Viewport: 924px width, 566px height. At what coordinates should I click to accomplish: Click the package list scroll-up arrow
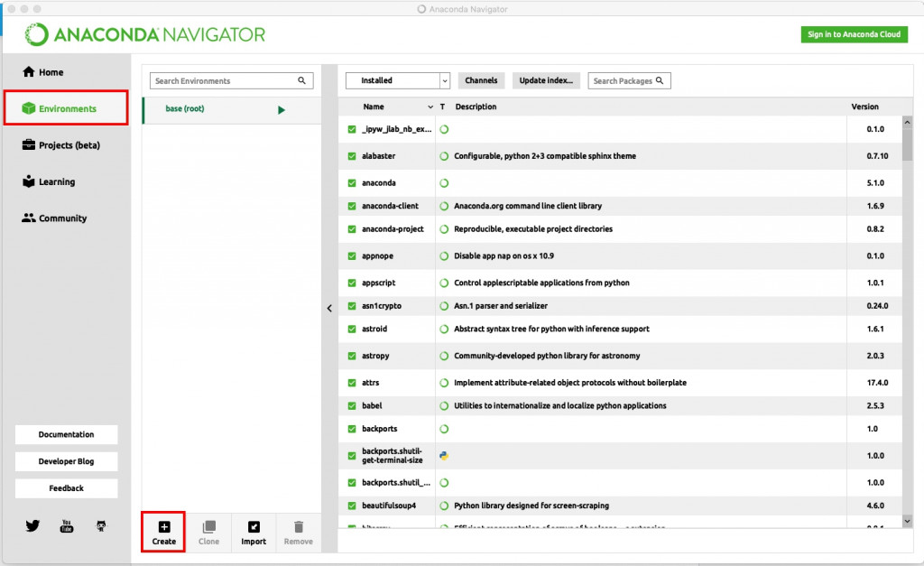[x=907, y=122]
